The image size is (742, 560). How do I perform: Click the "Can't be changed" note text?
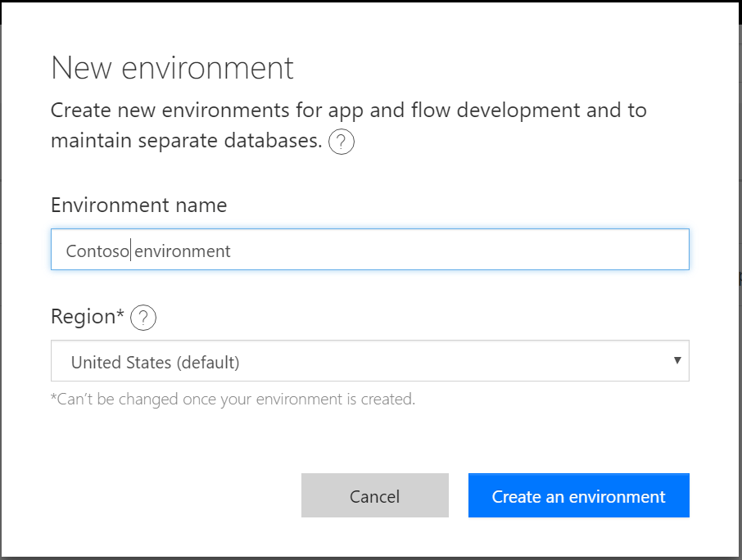pyautogui.click(x=233, y=400)
